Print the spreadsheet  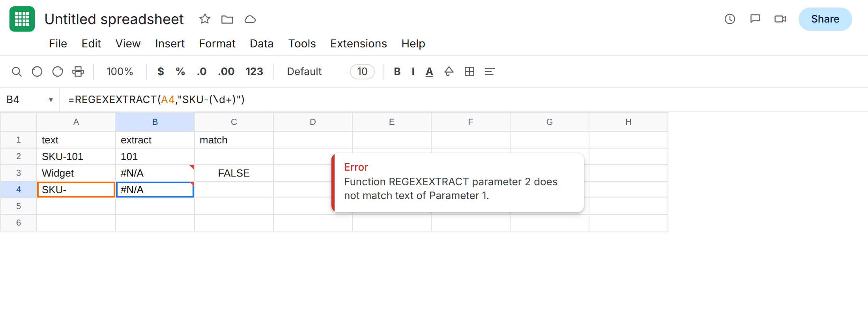click(78, 71)
